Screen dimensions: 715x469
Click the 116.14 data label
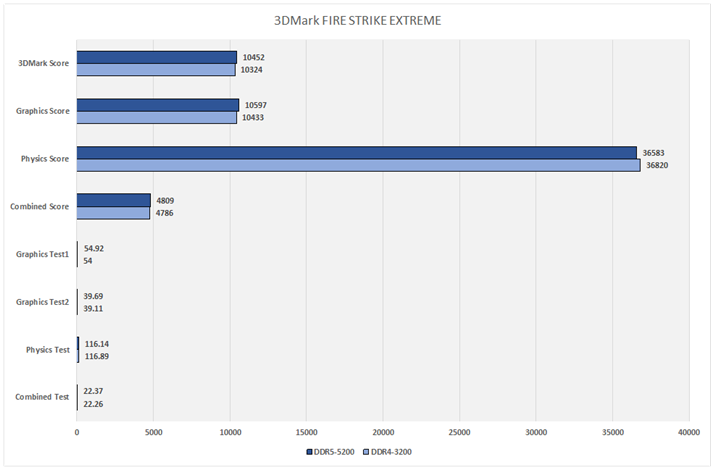pos(98,343)
